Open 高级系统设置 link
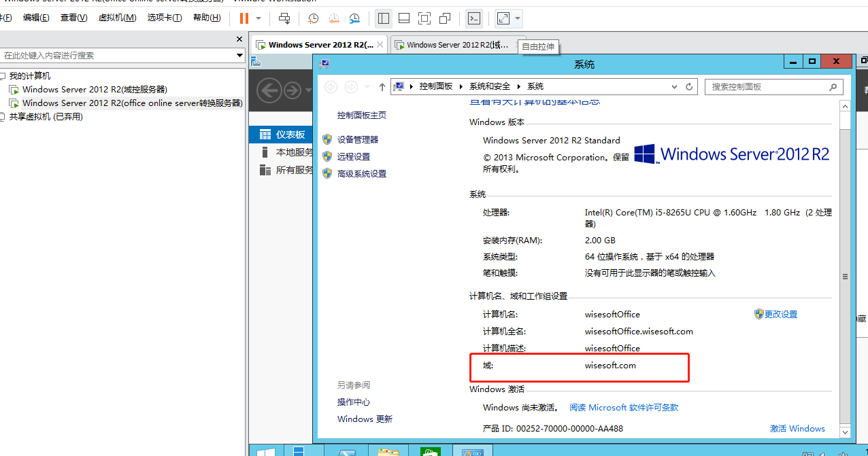The height and width of the screenshot is (456, 868). 362,174
